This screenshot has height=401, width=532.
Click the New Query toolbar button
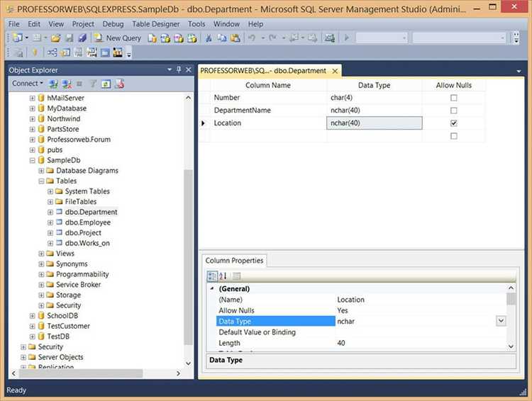pos(117,38)
